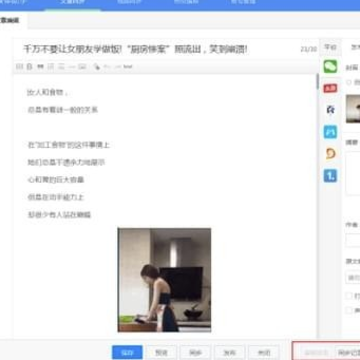Click the 同步 sync button
The height and width of the screenshot is (360, 360).
[x=195, y=352]
